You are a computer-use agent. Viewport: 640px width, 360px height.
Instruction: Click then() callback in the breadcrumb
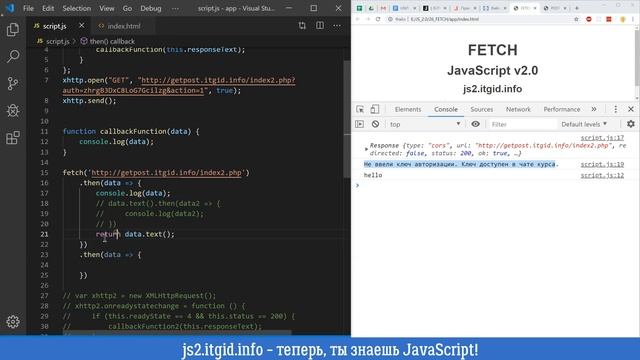(x=112, y=41)
